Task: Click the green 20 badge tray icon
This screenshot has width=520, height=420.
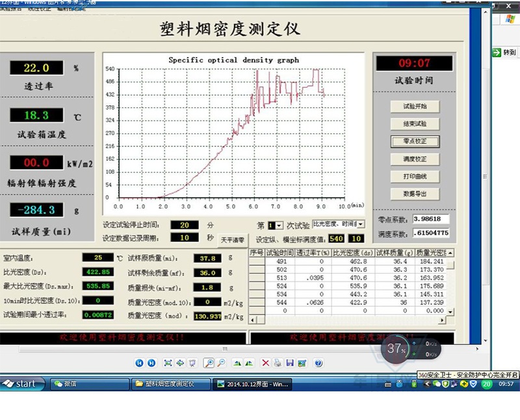Action: coord(486,384)
